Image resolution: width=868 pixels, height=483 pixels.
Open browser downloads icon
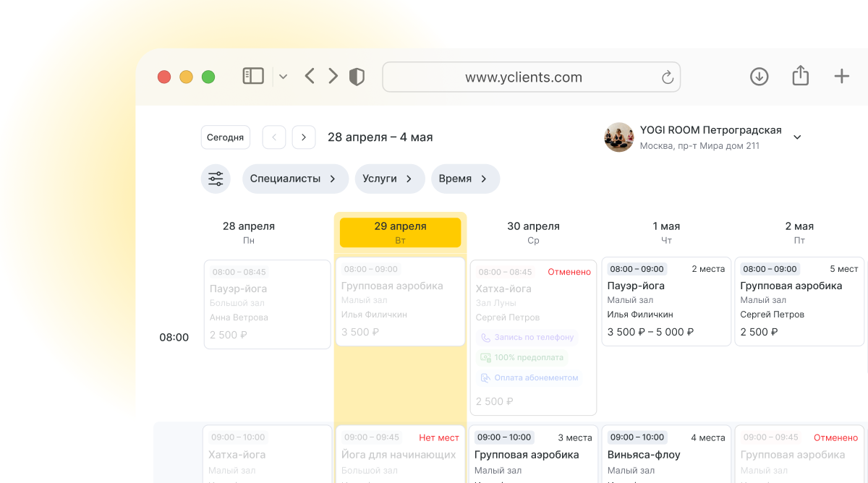[759, 76]
